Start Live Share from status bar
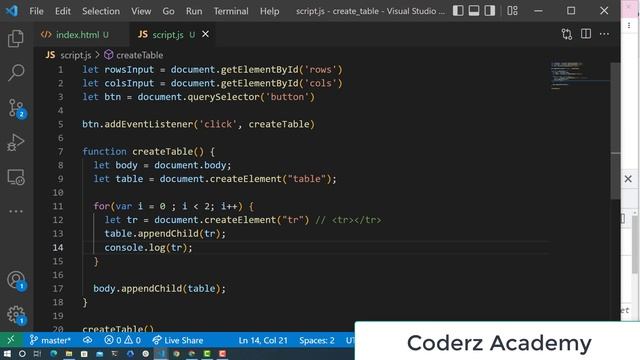This screenshot has height=360, width=640. point(178,340)
